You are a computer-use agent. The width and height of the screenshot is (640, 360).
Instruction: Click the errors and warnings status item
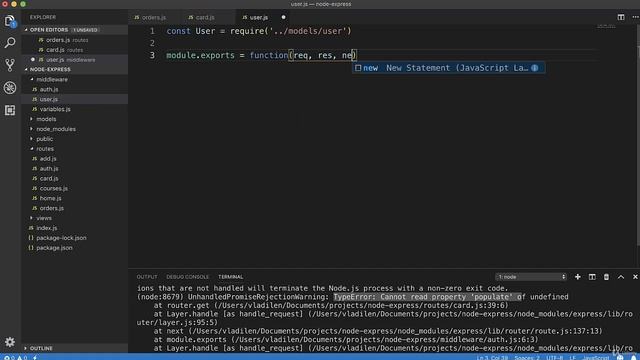pos(16,358)
